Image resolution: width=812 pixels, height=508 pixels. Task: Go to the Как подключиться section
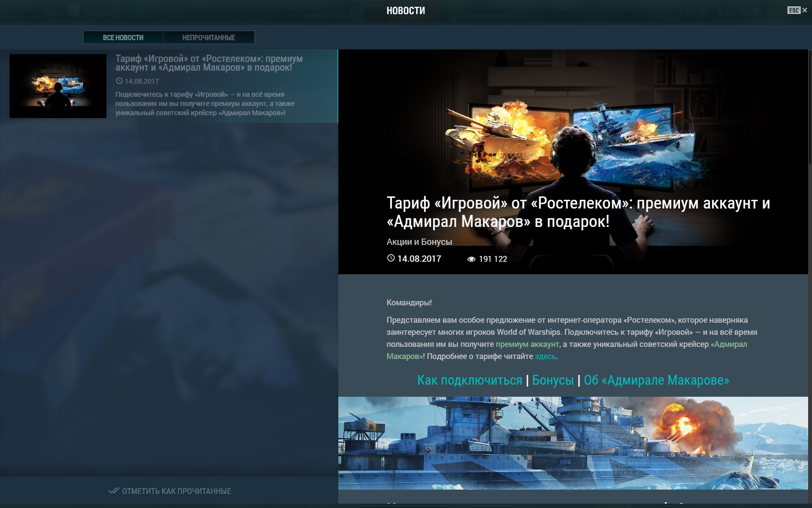click(469, 380)
